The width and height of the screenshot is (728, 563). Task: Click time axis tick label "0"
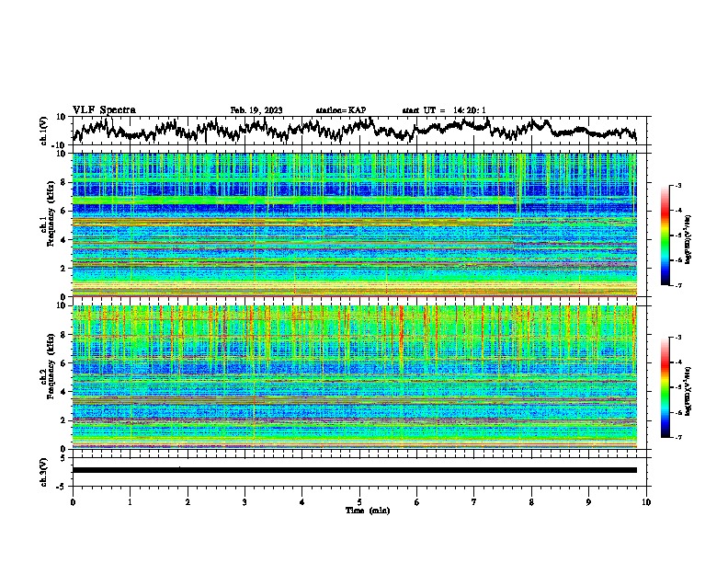point(73,501)
